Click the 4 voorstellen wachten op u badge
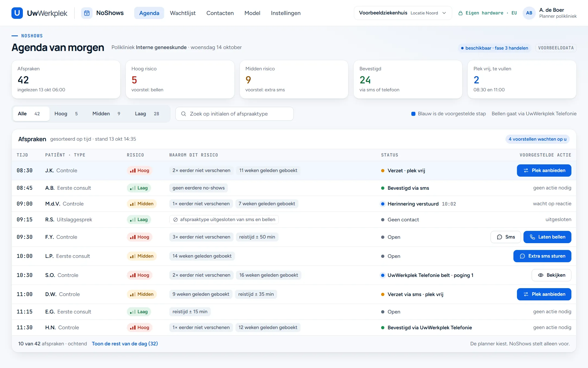Image resolution: width=588 pixels, height=368 pixels. 537,139
